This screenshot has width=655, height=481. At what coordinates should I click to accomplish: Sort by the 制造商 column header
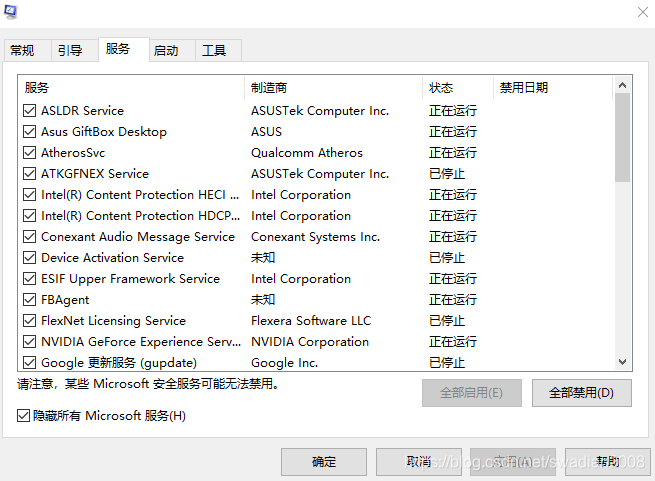click(x=333, y=88)
